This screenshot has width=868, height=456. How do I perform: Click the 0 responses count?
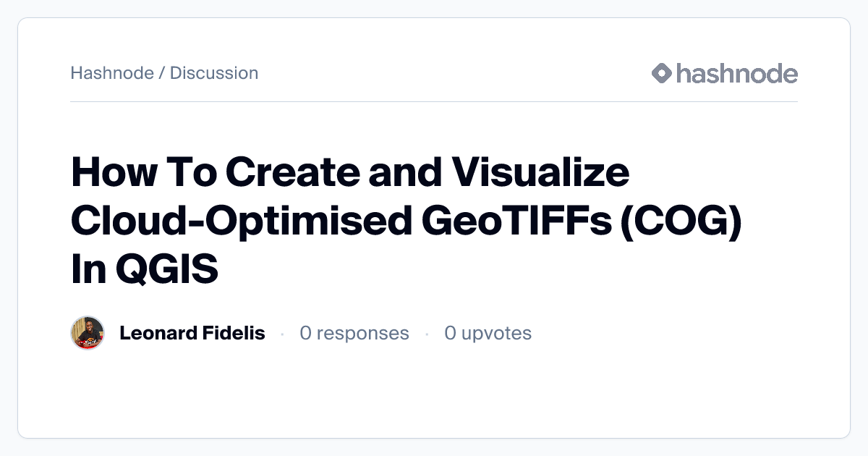[354, 333]
